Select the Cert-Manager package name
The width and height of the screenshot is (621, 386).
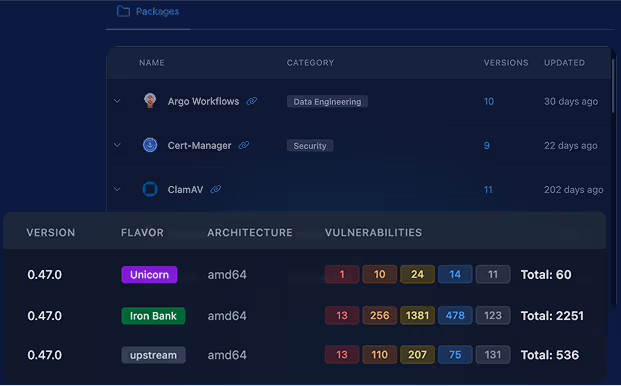point(199,146)
